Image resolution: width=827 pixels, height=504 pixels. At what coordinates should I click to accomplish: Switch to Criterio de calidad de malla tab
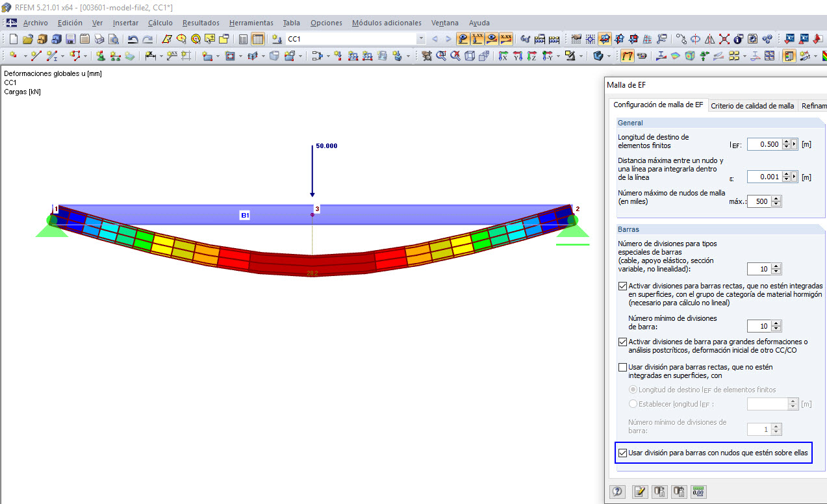click(752, 106)
